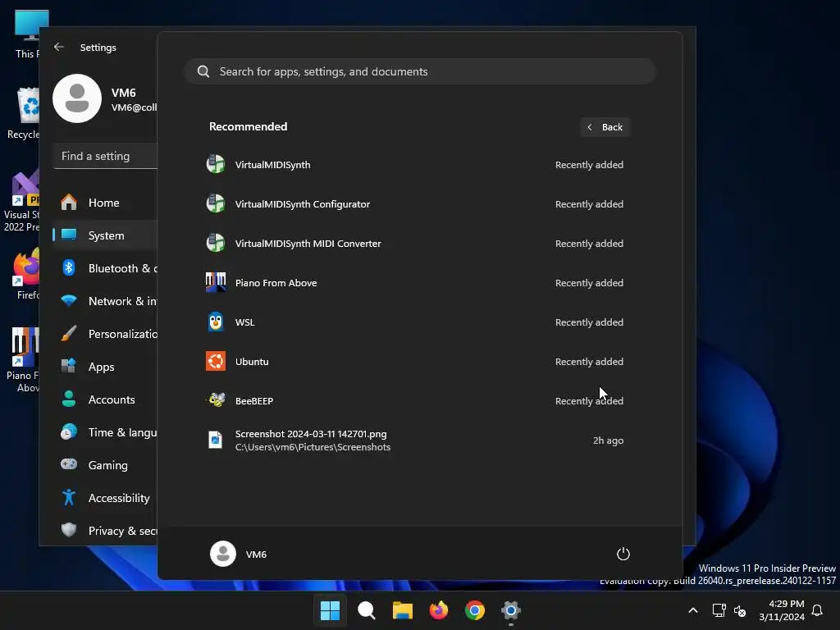Image resolution: width=840 pixels, height=630 pixels.
Task: Open BeeBEEP bee icon
Action: (216, 400)
